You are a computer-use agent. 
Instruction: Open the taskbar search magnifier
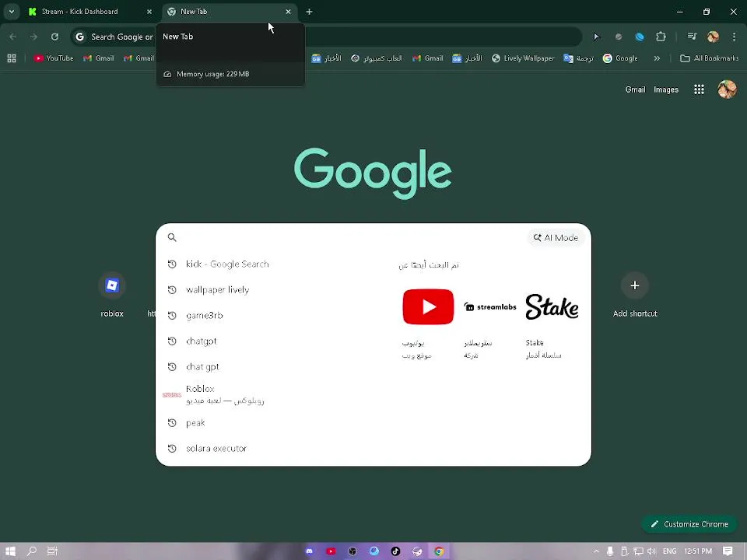click(x=31, y=551)
